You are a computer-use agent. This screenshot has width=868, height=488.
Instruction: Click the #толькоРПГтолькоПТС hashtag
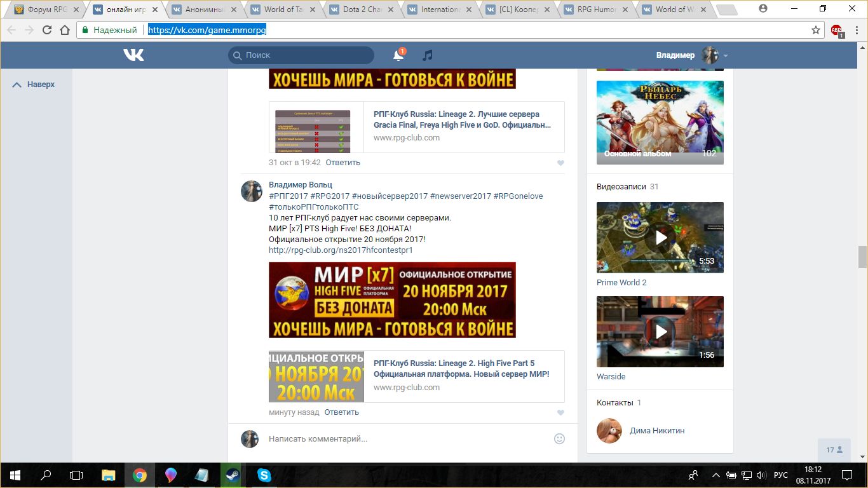(x=314, y=207)
